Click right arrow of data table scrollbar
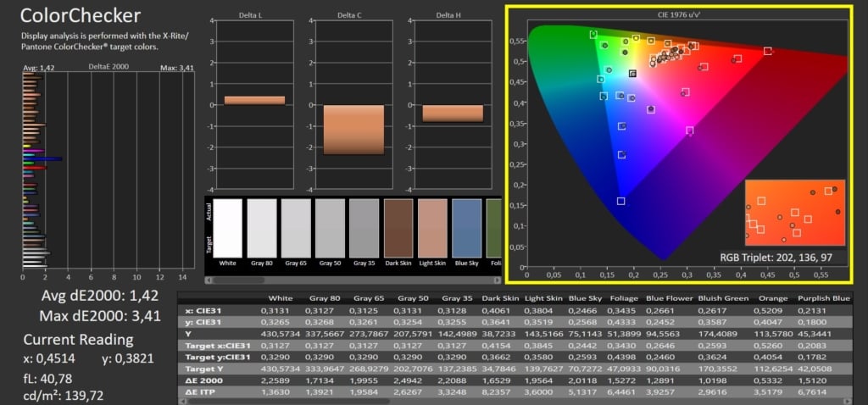Image resolution: width=868 pixels, height=405 pixels. pos(848,401)
